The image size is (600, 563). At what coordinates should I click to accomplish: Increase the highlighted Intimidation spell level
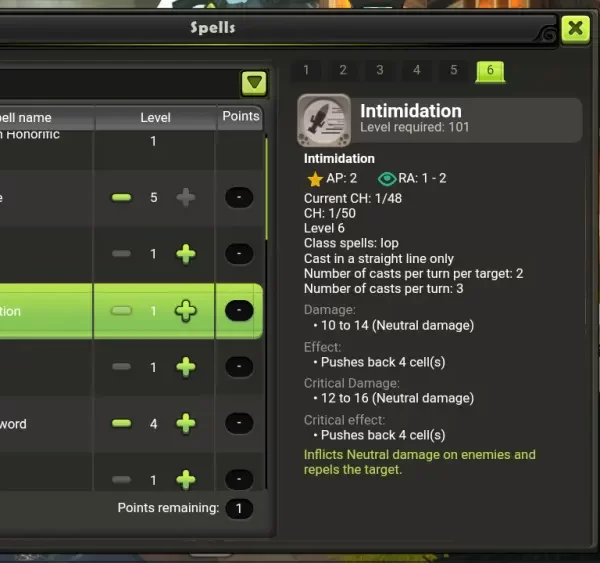(186, 310)
